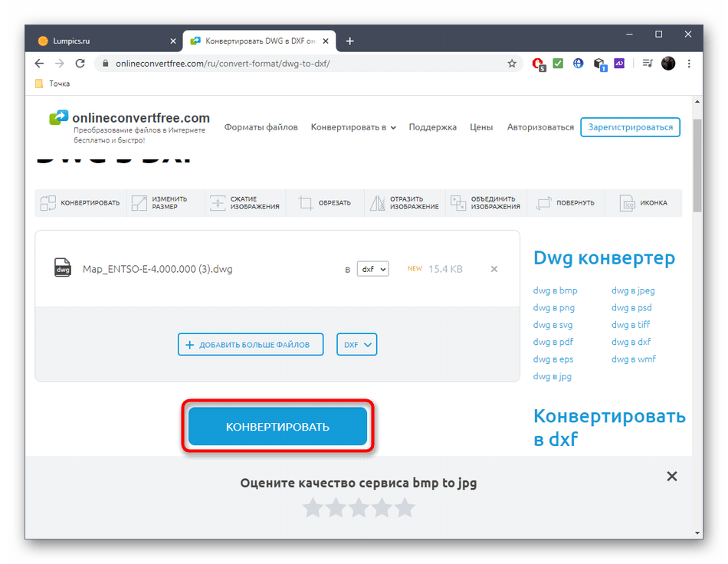Click the blue Конвертировать button
Viewport: 728px width, 564px height.
point(277,426)
